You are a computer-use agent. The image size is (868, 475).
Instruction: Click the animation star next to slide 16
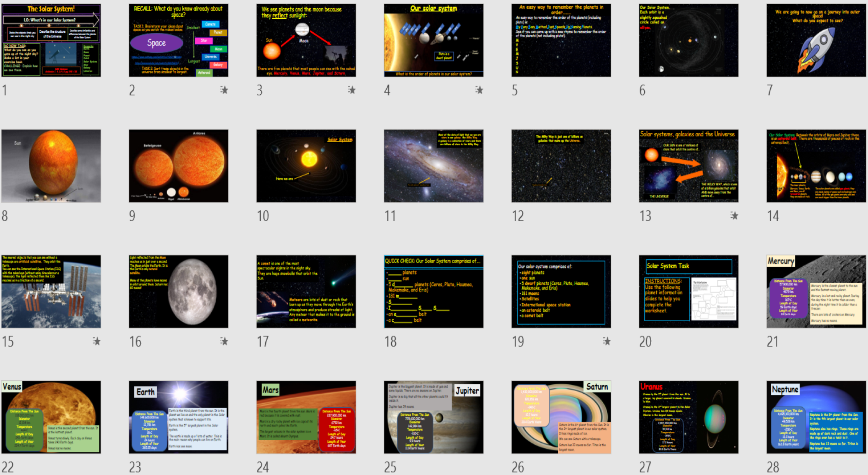[x=225, y=342]
